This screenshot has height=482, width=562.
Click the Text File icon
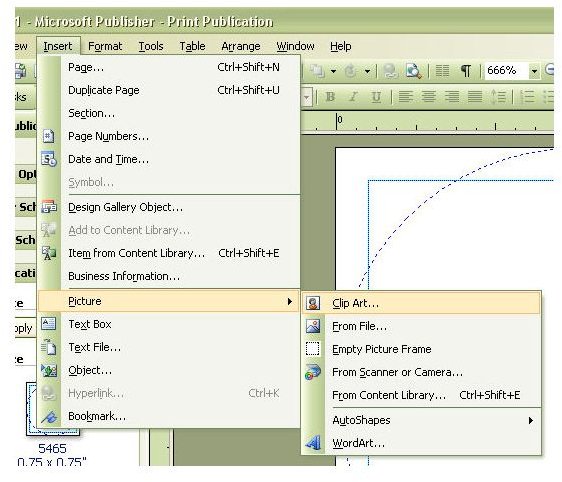point(49,347)
